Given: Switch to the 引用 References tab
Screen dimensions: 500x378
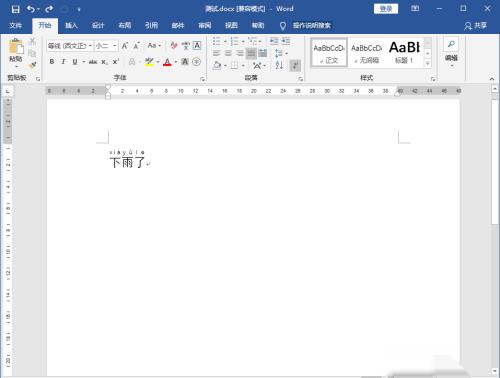Looking at the screenshot, I should point(151,25).
